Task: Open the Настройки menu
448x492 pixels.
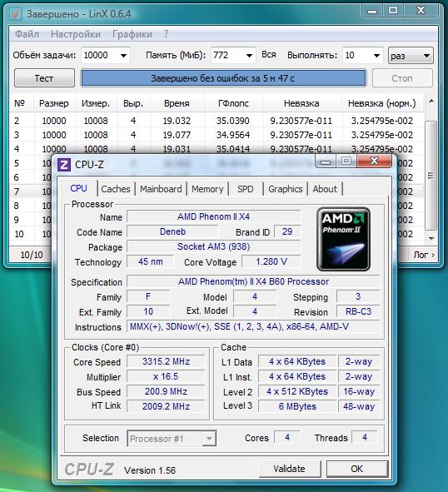Action: (x=76, y=34)
